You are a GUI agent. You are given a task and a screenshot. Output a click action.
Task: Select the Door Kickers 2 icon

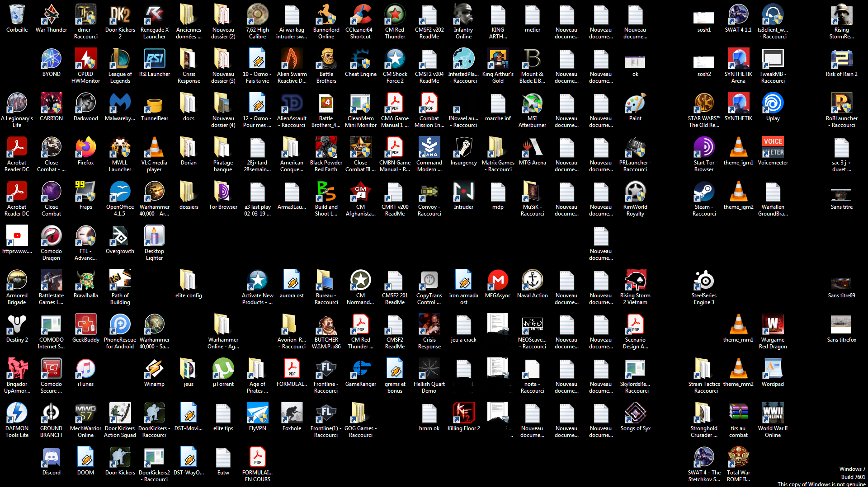click(x=120, y=21)
